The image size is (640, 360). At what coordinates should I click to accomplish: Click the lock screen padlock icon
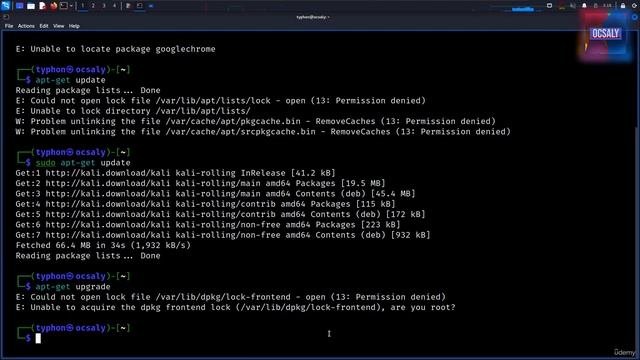tap(623, 5)
